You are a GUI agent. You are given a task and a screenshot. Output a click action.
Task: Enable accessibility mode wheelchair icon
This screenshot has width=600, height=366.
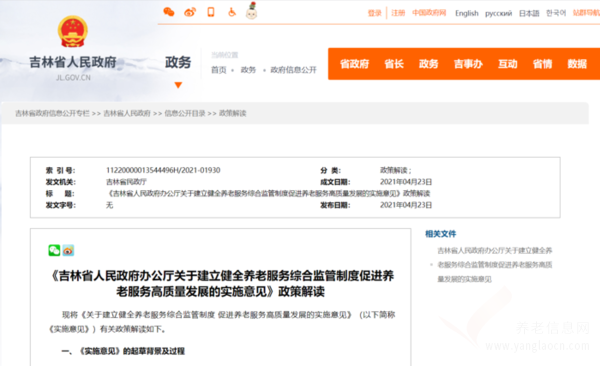pos(232,12)
